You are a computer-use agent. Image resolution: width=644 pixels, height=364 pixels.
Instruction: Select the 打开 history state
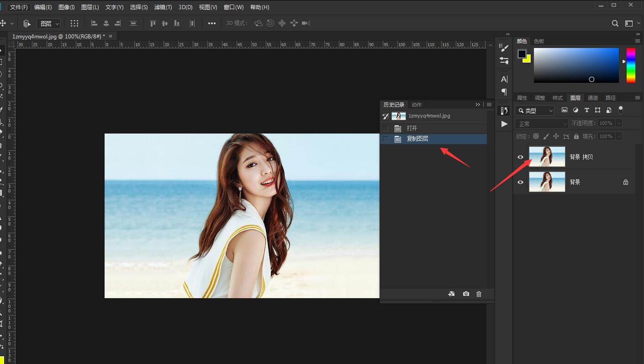tap(412, 128)
